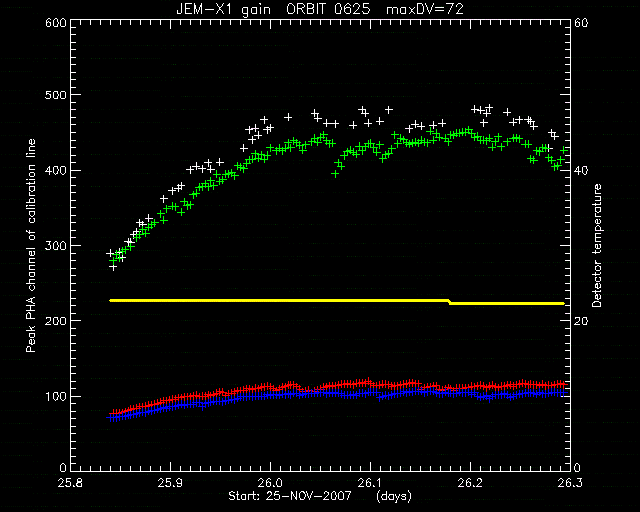Click the 20 tick label on right axis
Image resolution: width=640 pixels, height=512 pixels.
tap(581, 321)
